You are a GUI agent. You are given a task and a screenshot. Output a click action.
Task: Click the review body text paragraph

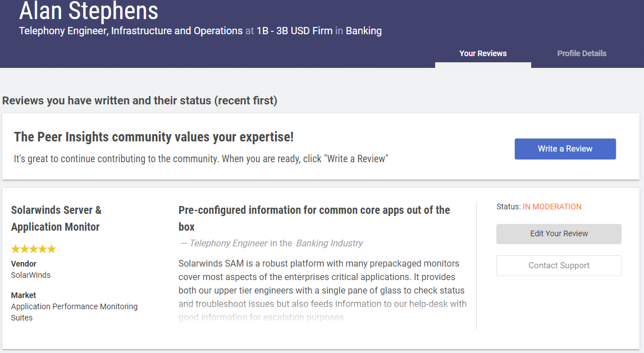pos(322,283)
